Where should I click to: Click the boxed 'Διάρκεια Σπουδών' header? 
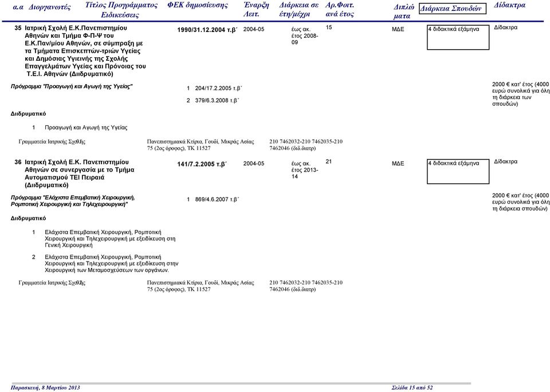click(x=453, y=9)
